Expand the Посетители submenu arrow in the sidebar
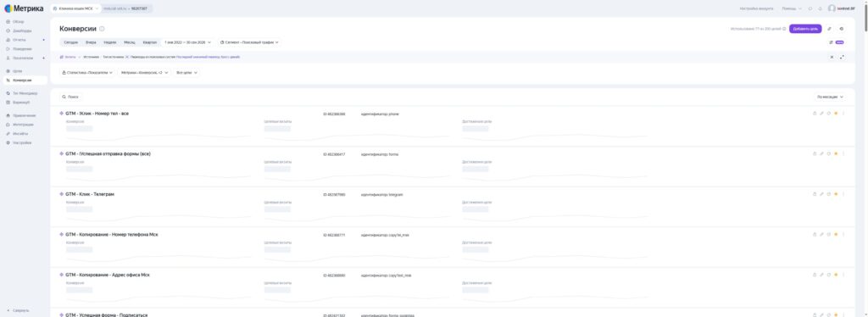868x317 pixels. pos(44,58)
